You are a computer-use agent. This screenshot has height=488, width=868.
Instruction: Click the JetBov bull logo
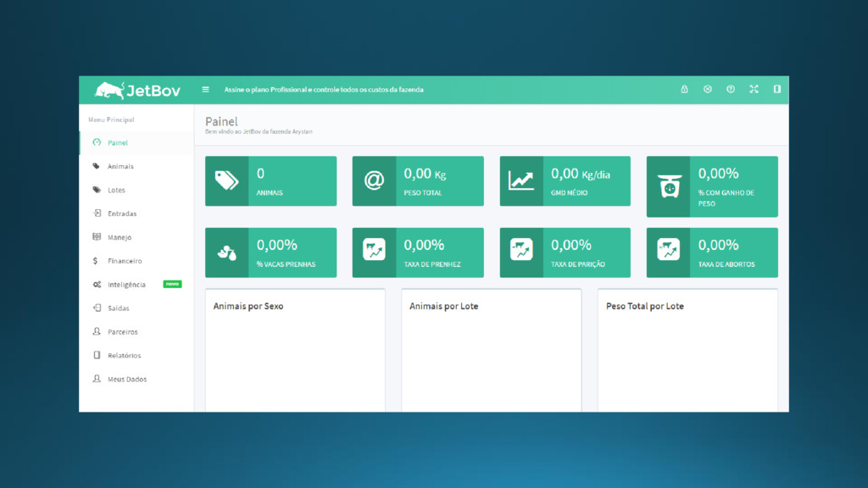(x=137, y=90)
